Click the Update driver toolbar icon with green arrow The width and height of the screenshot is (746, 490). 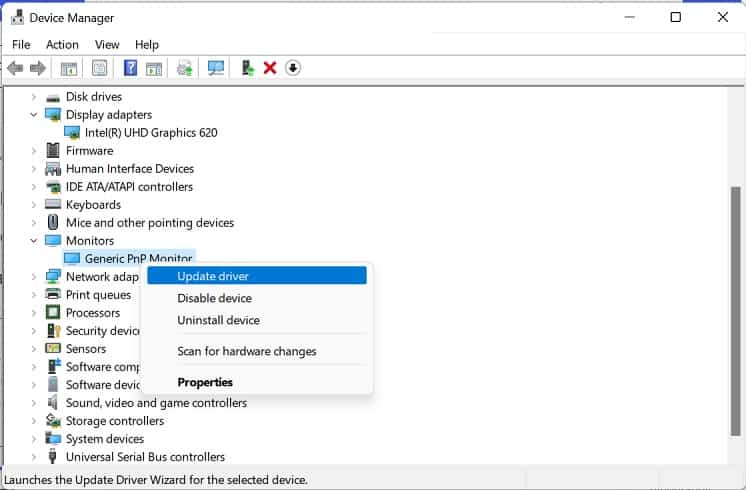pos(247,68)
